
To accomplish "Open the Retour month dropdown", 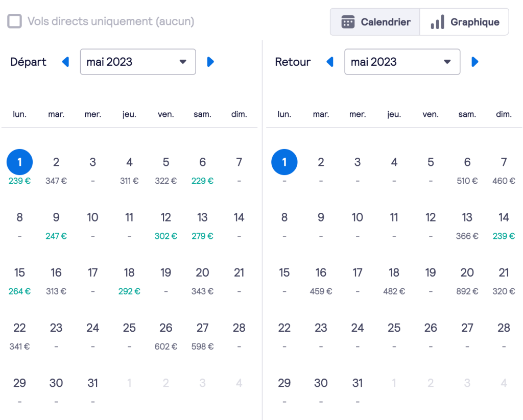I will tap(402, 62).
